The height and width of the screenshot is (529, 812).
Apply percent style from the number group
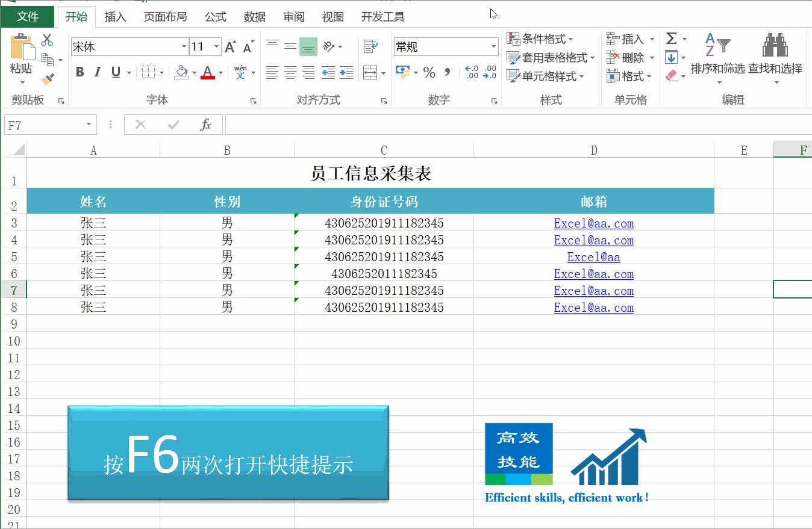(x=429, y=72)
